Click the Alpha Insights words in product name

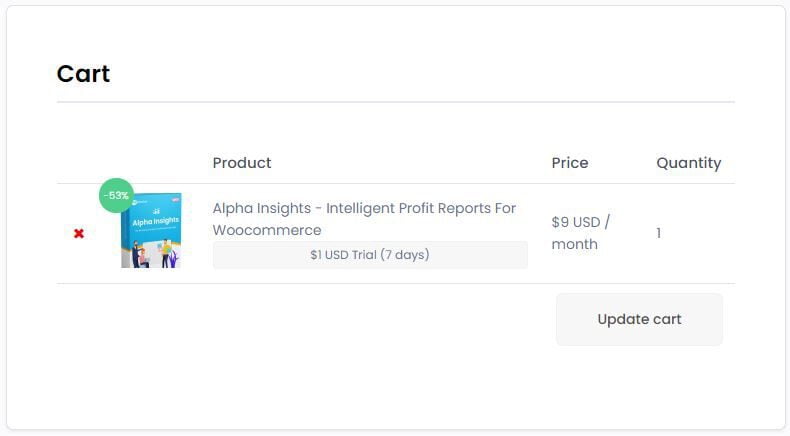tap(261, 208)
